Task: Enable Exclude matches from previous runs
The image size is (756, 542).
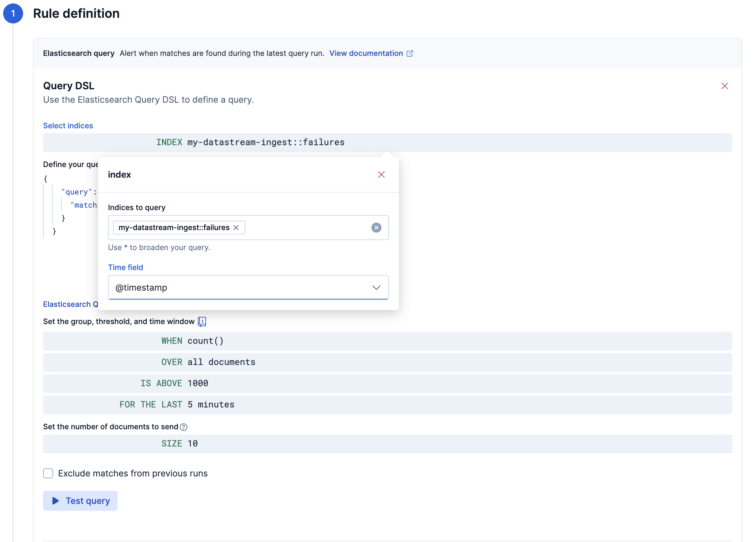Action: pos(48,473)
